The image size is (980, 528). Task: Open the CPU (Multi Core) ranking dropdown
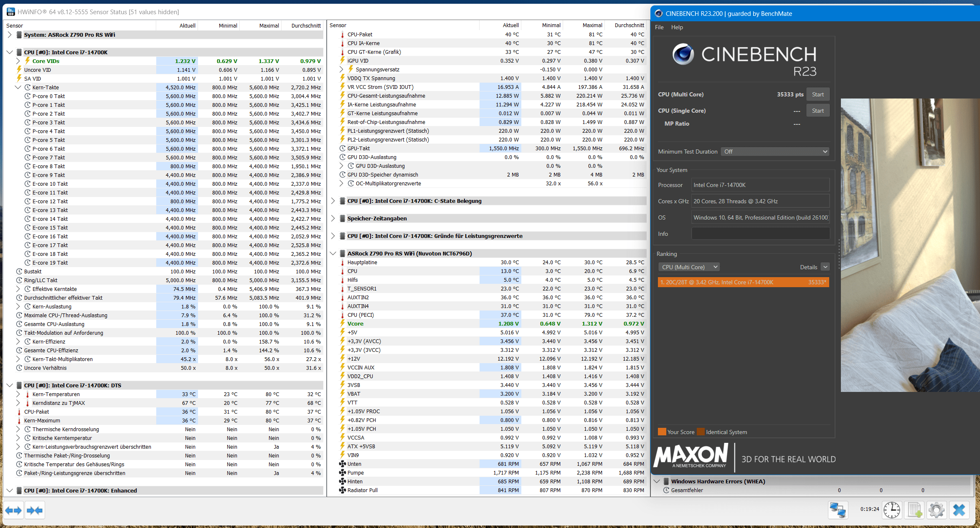coord(689,267)
